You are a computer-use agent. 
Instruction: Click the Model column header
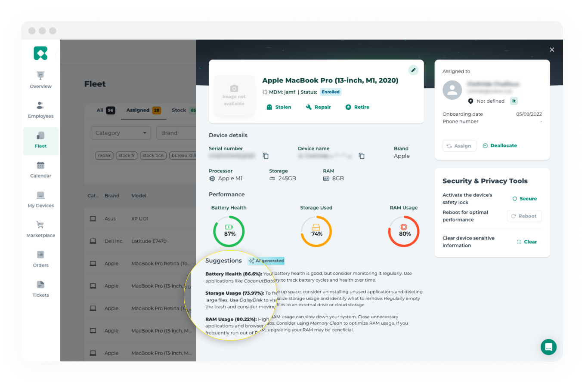139,196
